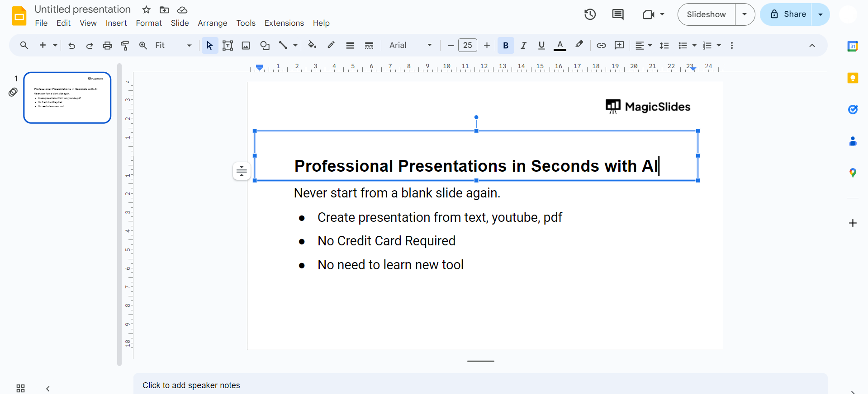Open the Extensions menu

pyautogui.click(x=284, y=23)
